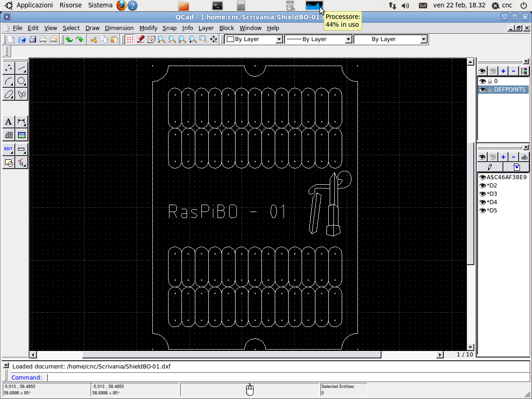Click the Save diskette icon

(x=33, y=40)
